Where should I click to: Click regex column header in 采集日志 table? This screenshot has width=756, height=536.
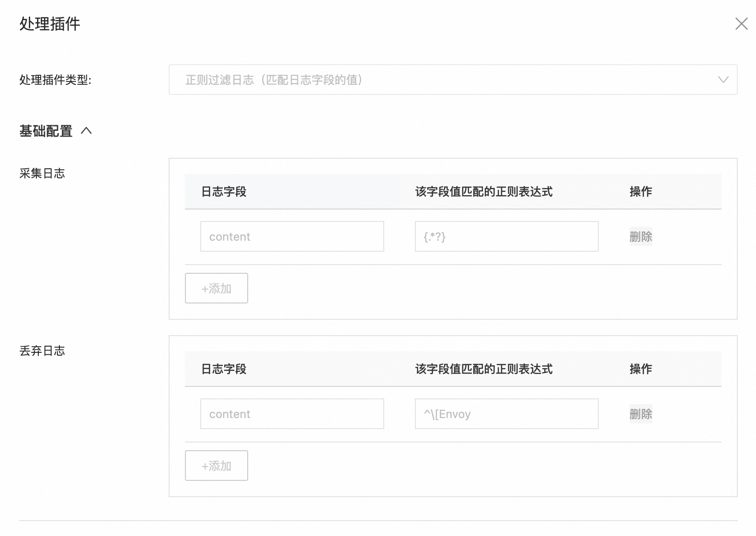coord(483,192)
